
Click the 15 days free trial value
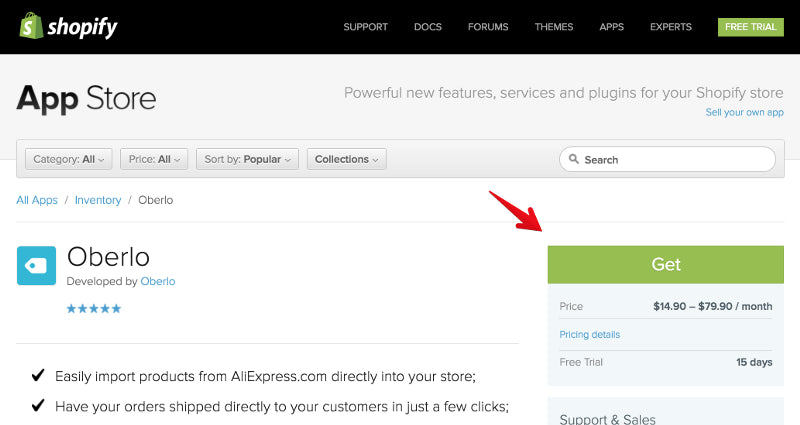[x=754, y=362]
